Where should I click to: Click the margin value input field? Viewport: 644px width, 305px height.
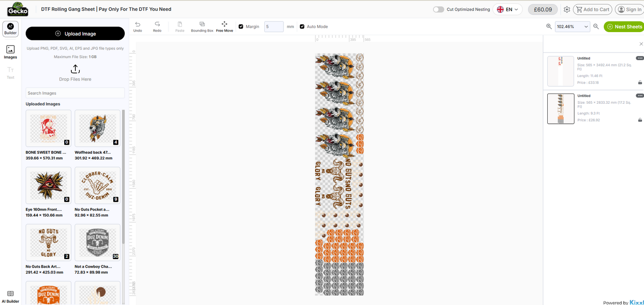tap(274, 27)
